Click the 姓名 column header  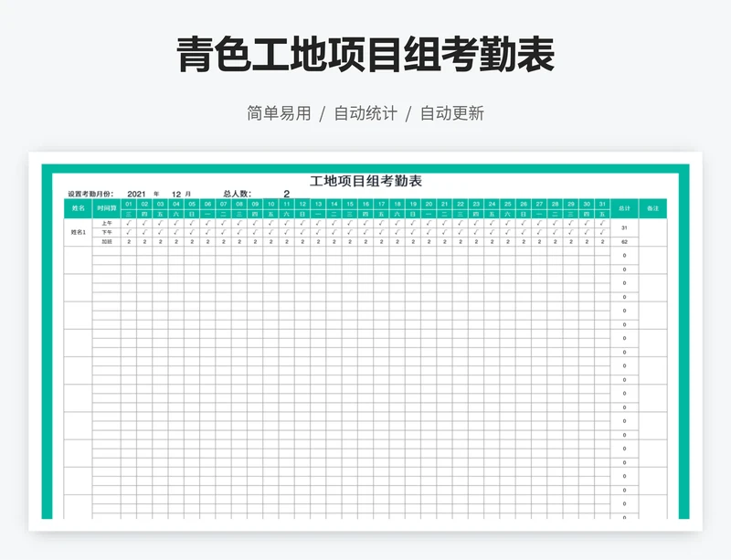79,208
